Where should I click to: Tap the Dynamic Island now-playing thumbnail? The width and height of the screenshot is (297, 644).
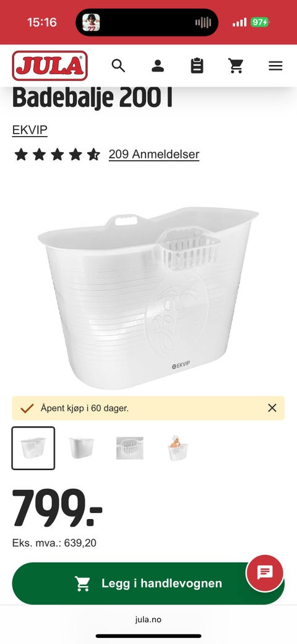point(91,23)
